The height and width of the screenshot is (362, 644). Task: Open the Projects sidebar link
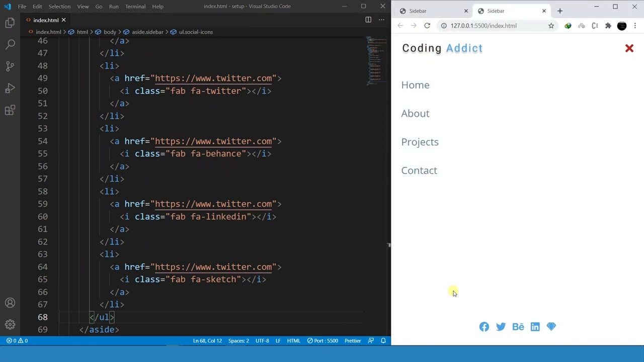click(420, 142)
